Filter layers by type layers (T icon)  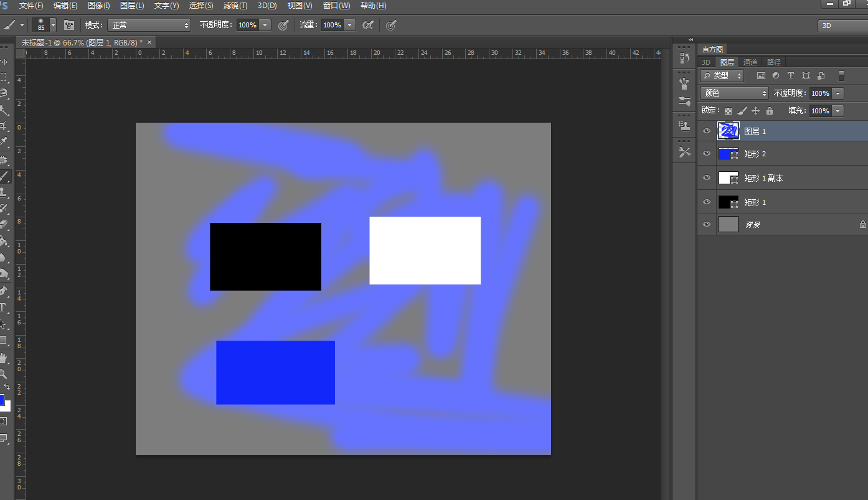pyautogui.click(x=791, y=75)
